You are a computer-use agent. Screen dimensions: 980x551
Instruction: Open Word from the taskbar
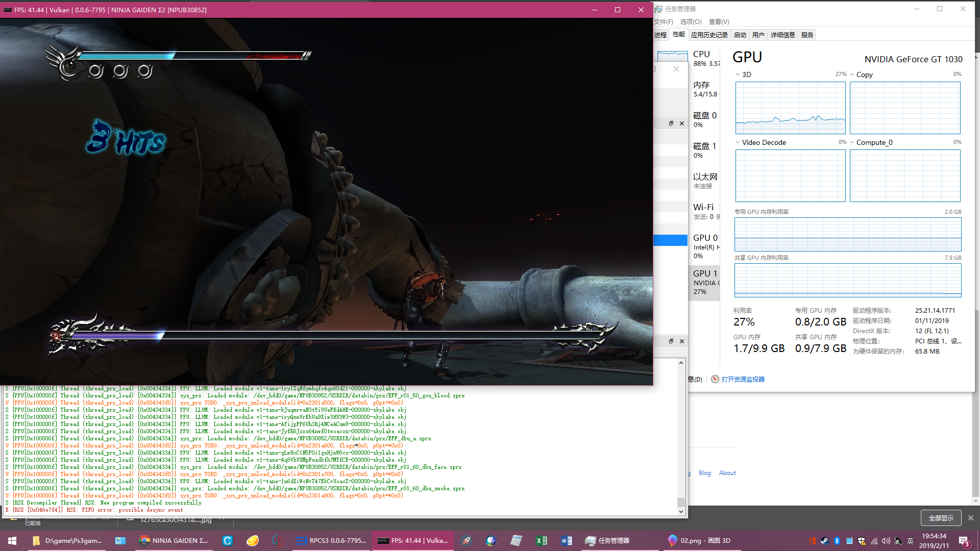point(566,540)
